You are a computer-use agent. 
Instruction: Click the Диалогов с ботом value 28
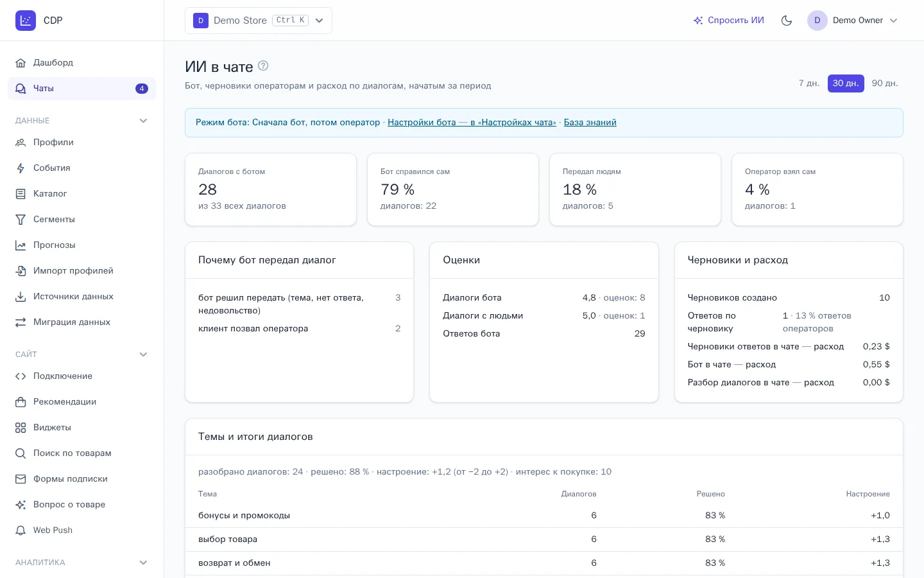208,189
